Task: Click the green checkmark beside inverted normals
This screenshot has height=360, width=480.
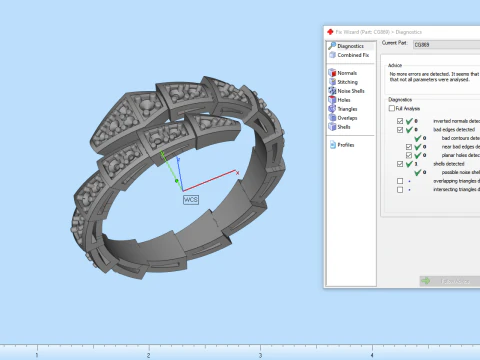Action: click(x=409, y=121)
